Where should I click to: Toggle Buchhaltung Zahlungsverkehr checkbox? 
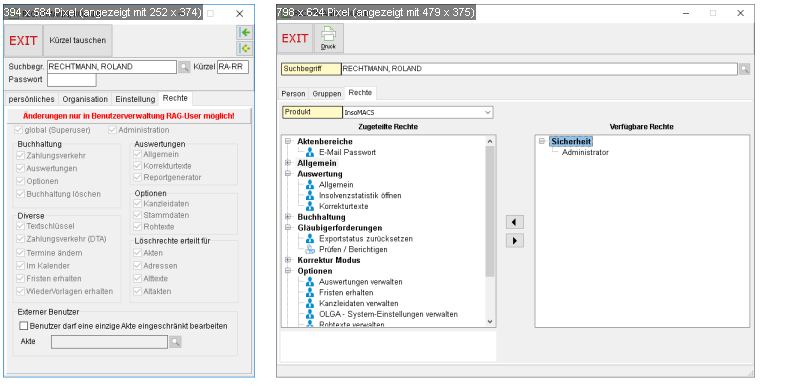(21, 156)
